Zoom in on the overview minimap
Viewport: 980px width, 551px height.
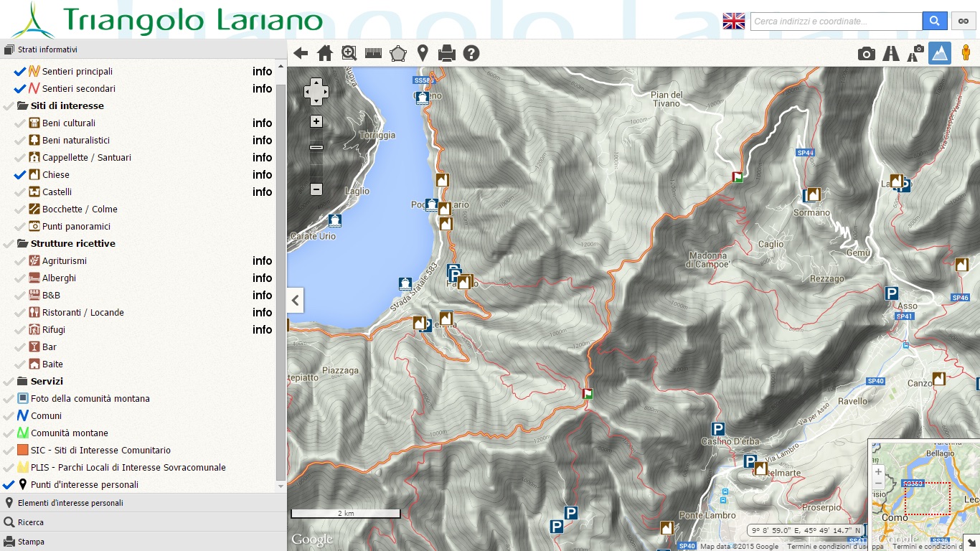coord(878,472)
